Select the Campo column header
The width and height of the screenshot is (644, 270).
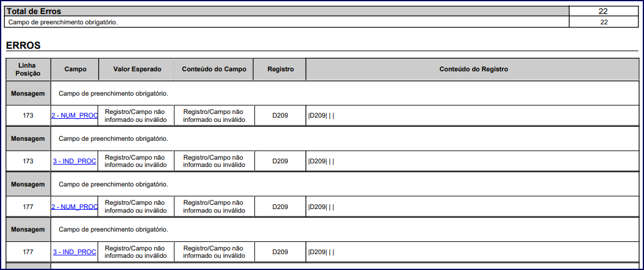click(75, 69)
